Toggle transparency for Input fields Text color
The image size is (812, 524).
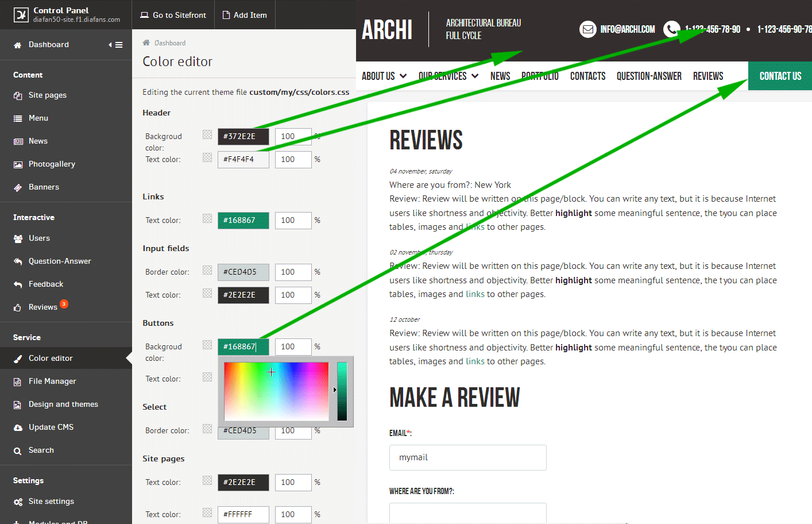pyautogui.click(x=207, y=293)
